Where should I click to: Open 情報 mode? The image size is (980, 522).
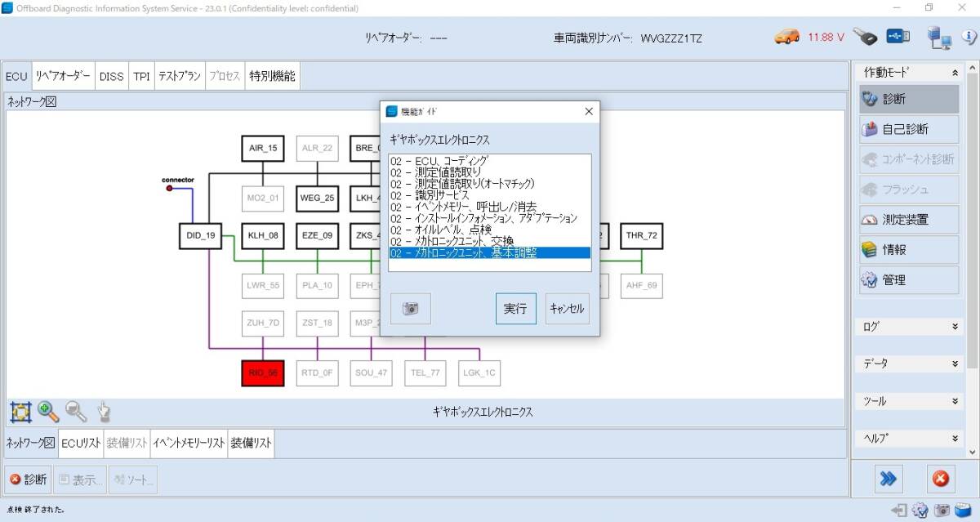point(909,250)
